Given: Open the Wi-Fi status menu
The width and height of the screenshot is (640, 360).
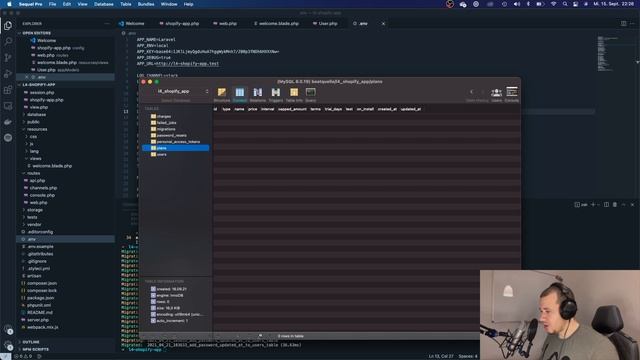Looking at the screenshot, I should click(553, 4).
